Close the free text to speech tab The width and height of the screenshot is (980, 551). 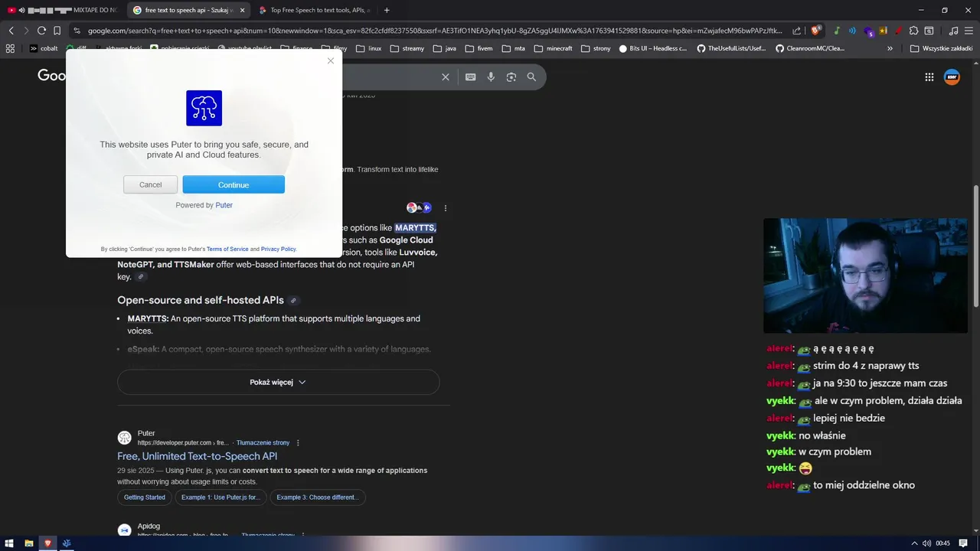242,10
